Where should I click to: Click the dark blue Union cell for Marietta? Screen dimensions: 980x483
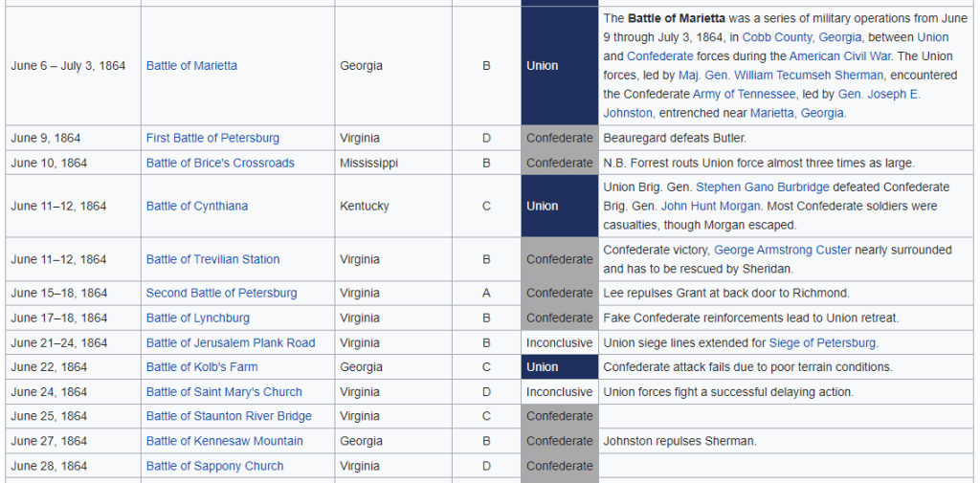(x=560, y=66)
